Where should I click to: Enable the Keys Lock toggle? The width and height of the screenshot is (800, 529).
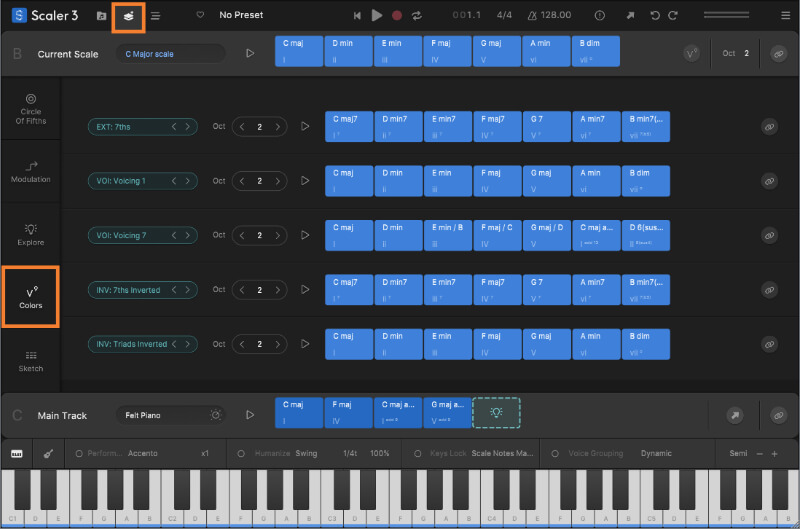click(417, 454)
